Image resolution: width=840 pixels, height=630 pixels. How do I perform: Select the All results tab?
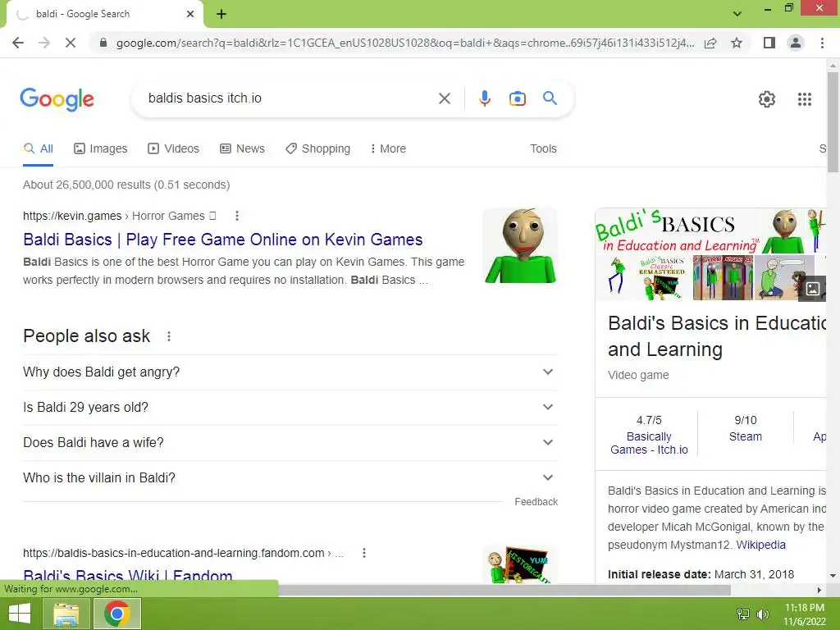click(38, 149)
